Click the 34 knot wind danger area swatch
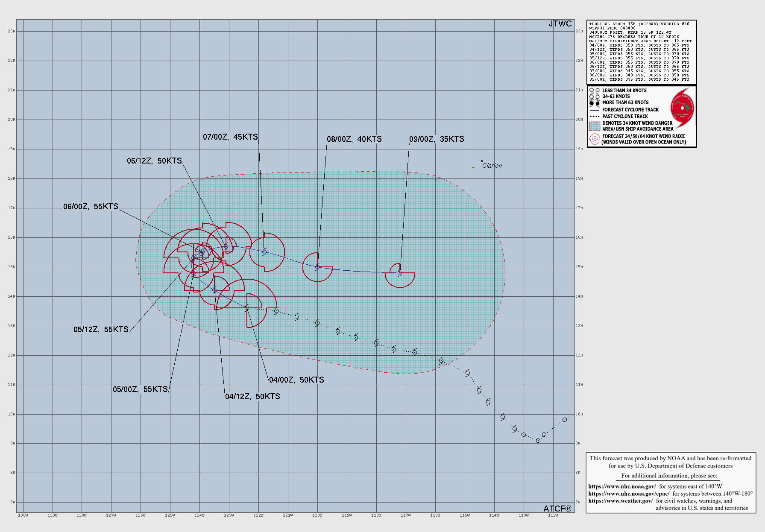 (595, 126)
